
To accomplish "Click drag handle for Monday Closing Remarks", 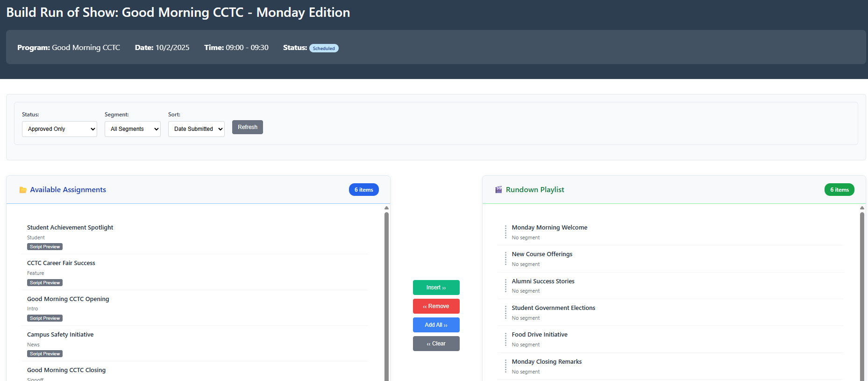I will pyautogui.click(x=505, y=366).
